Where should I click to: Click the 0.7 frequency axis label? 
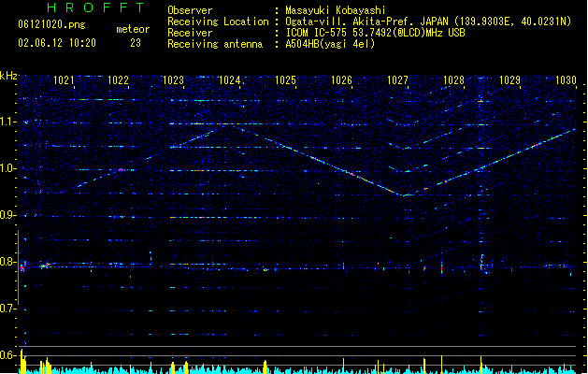[8, 309]
